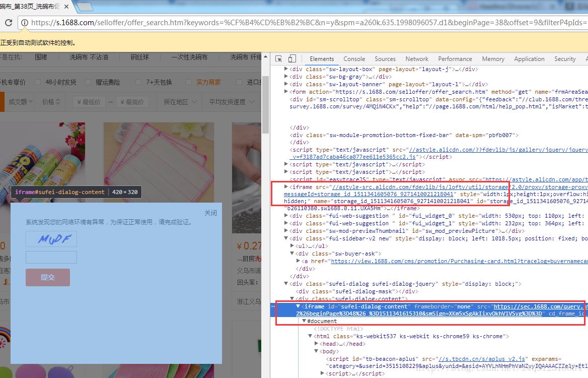Reload the page with the refresh icon
The width and height of the screenshot is (588, 378).
pos(8,23)
